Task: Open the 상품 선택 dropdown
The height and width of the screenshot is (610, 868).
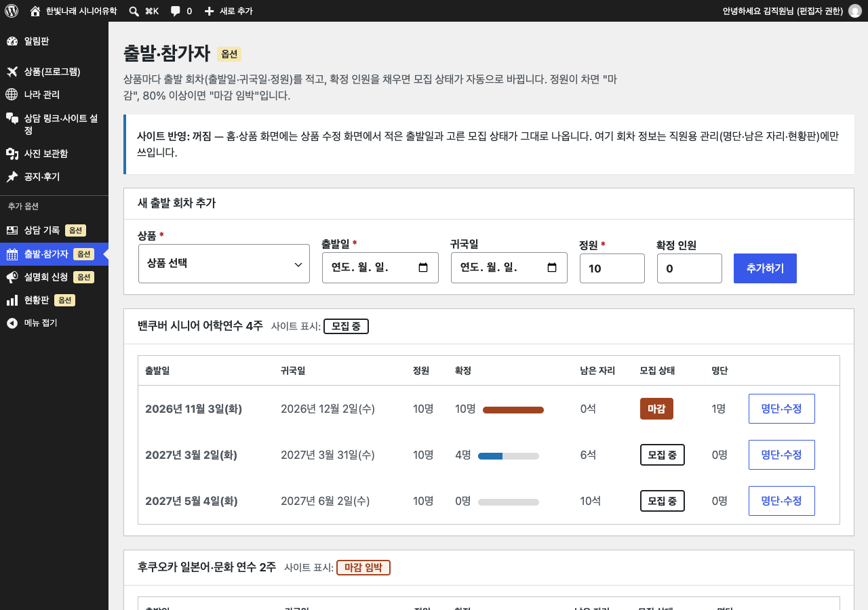Action: pyautogui.click(x=224, y=264)
